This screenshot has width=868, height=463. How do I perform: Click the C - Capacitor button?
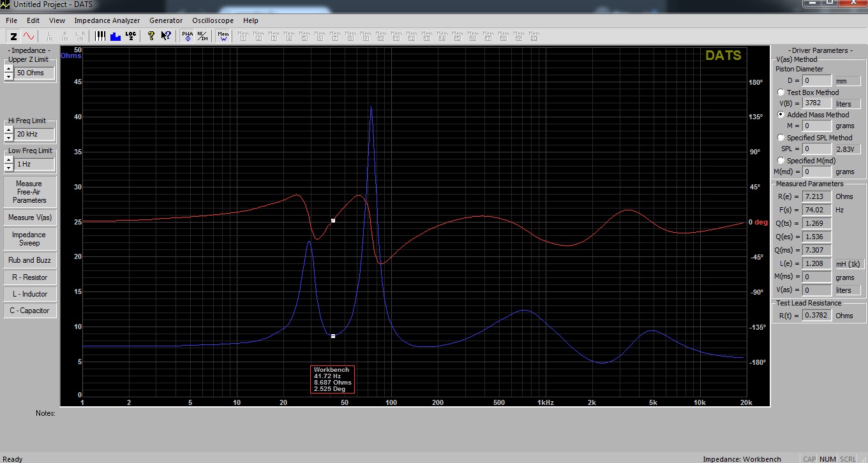click(29, 311)
